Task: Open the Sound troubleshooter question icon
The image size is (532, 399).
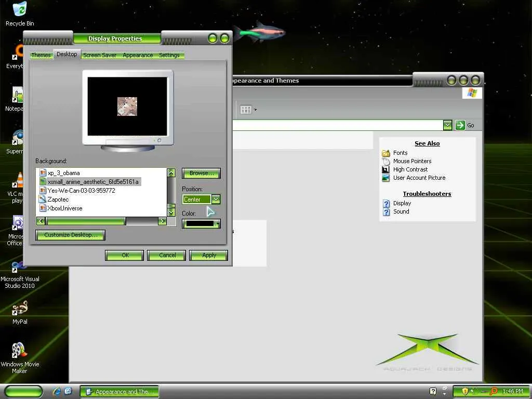Action: (386, 212)
